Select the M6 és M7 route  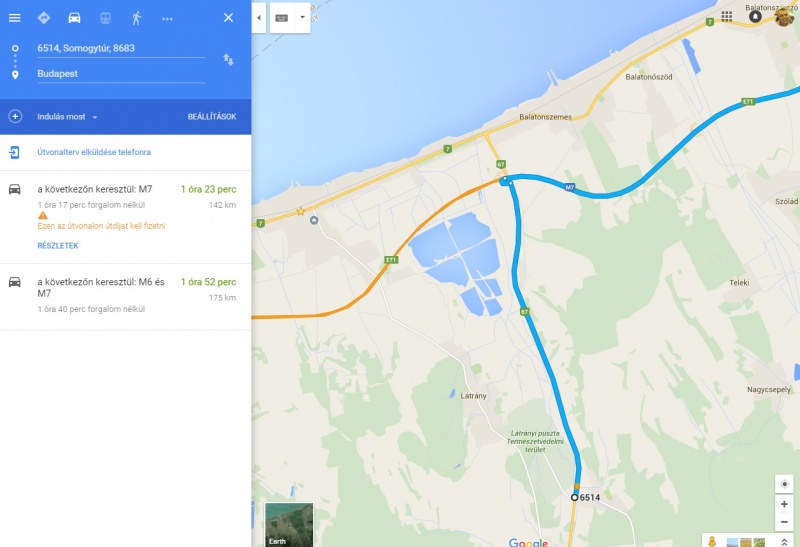coord(126,296)
